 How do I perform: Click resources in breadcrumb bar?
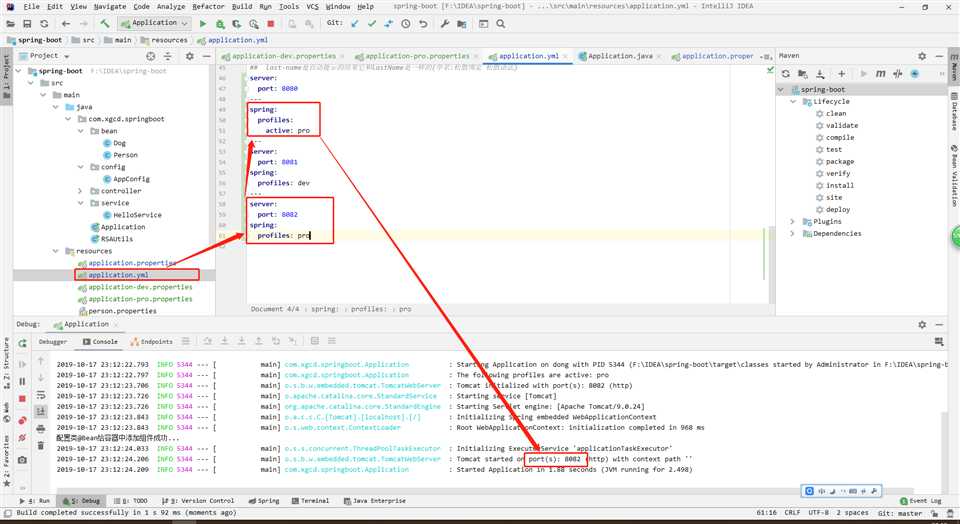click(164, 40)
